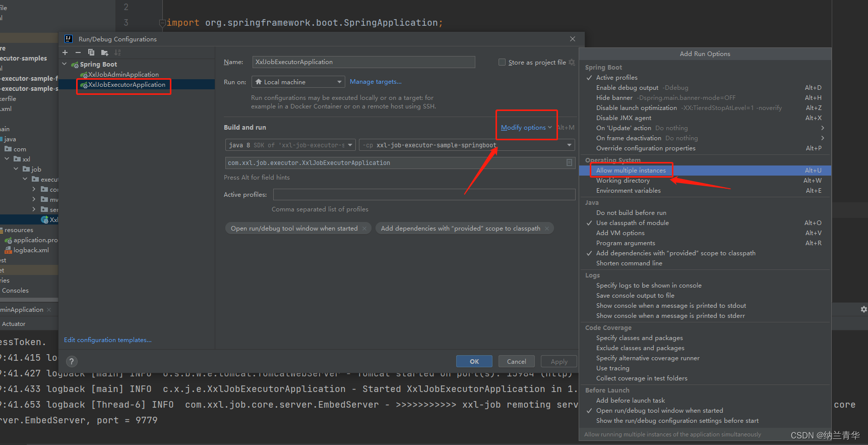
Task: Toggle 'Add dependencies with provided scope' menu option
Action: coord(705,253)
